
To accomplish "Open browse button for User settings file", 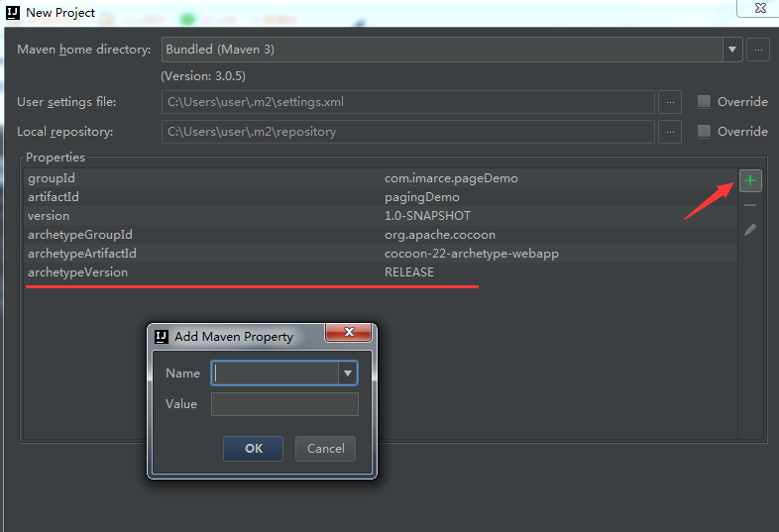I will 670,102.
